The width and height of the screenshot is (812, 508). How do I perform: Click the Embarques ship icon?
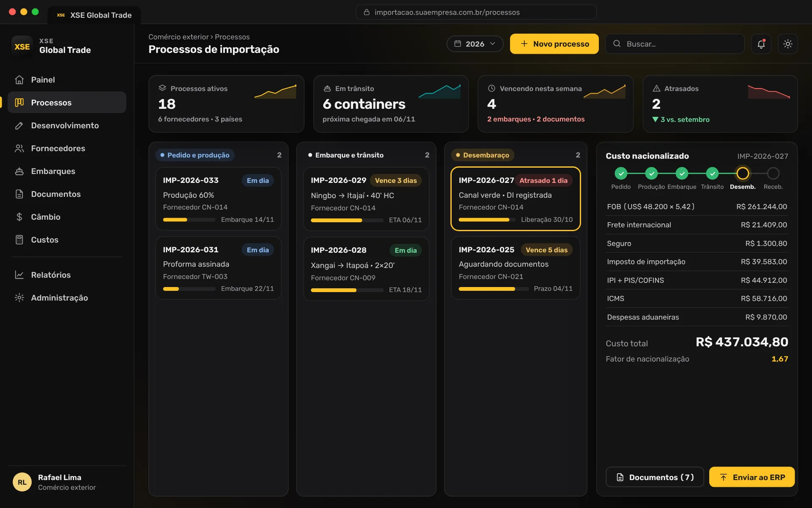click(x=19, y=171)
